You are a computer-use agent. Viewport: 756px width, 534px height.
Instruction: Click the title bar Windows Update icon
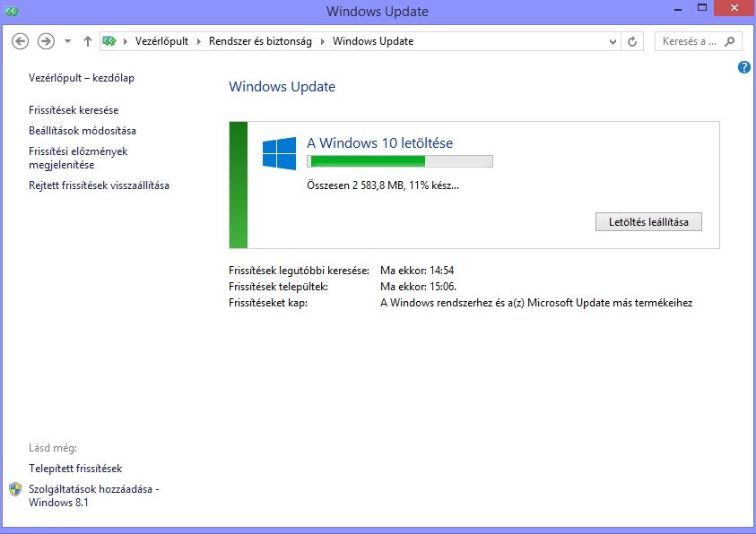pos(12,12)
